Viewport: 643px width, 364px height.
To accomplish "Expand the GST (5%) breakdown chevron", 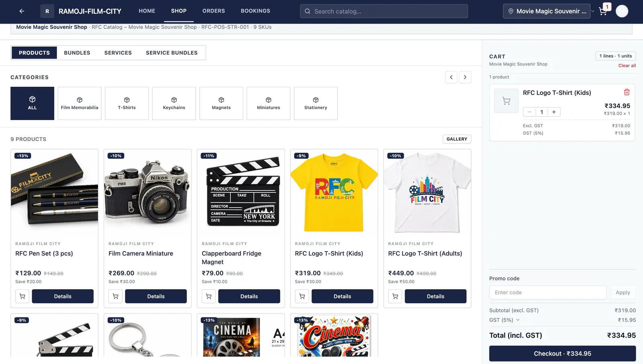I will pyautogui.click(x=518, y=320).
